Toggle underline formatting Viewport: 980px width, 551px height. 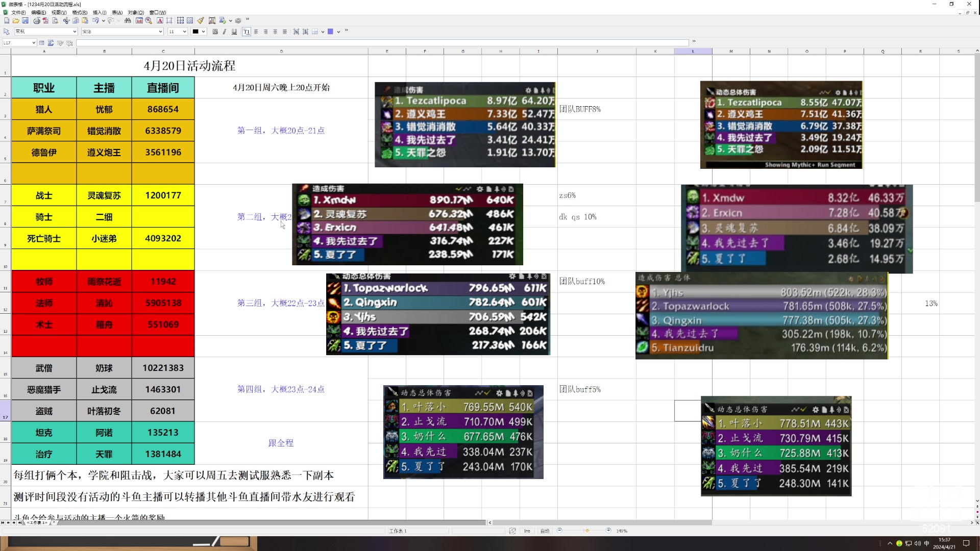(234, 31)
